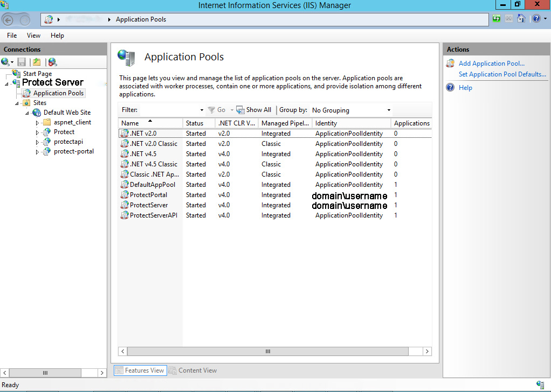The image size is (551, 392).
Task: Click the Go filter button
Action: 216,110
